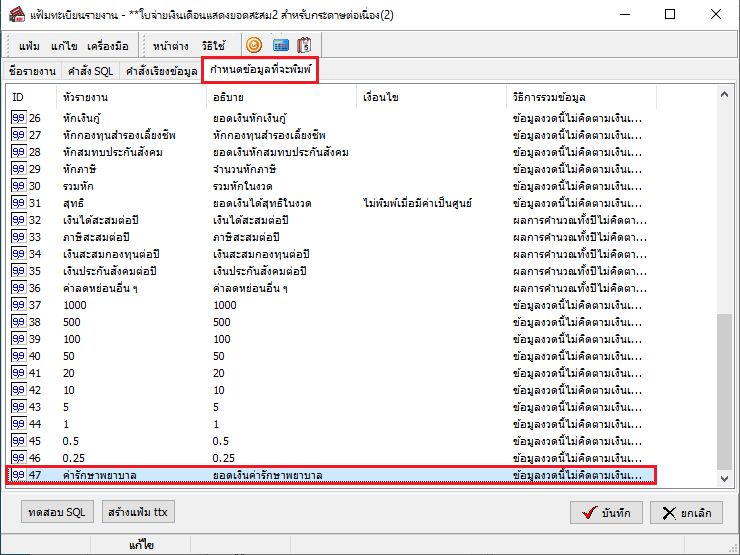Select the ค่าลดหย่อนอื่น ๆ header cell

[x=100, y=288]
